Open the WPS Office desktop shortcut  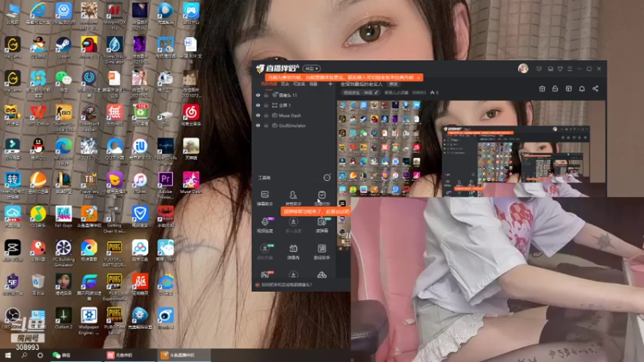tap(38, 114)
